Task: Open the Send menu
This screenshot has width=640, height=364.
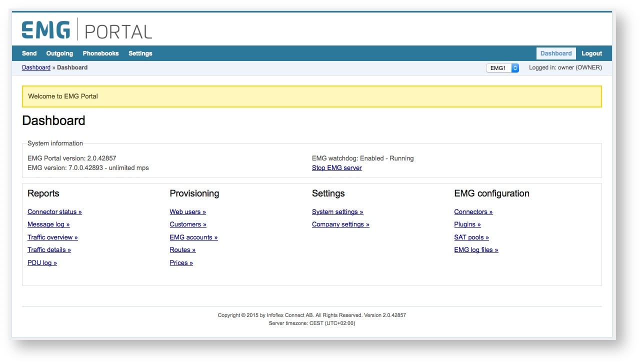Action: (x=28, y=53)
